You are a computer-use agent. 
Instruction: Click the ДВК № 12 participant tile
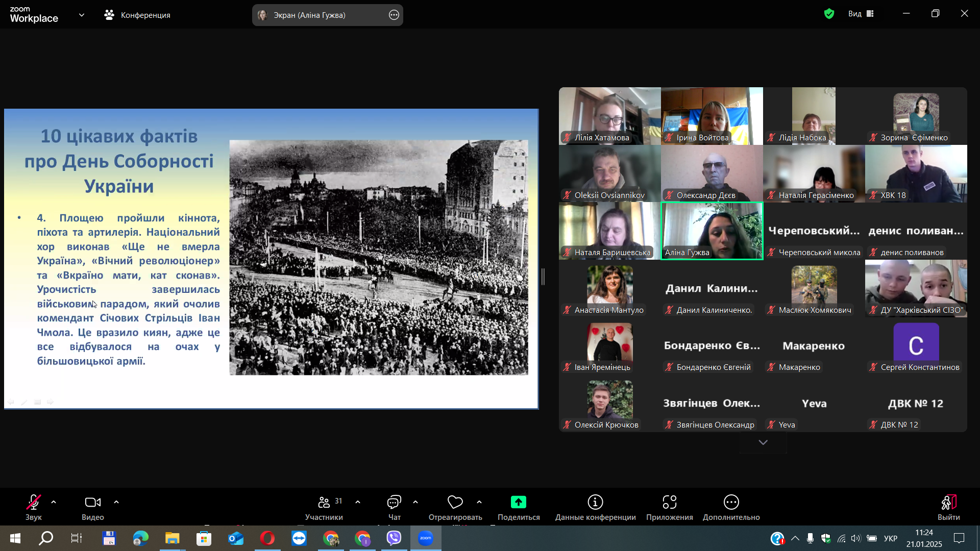(x=916, y=404)
